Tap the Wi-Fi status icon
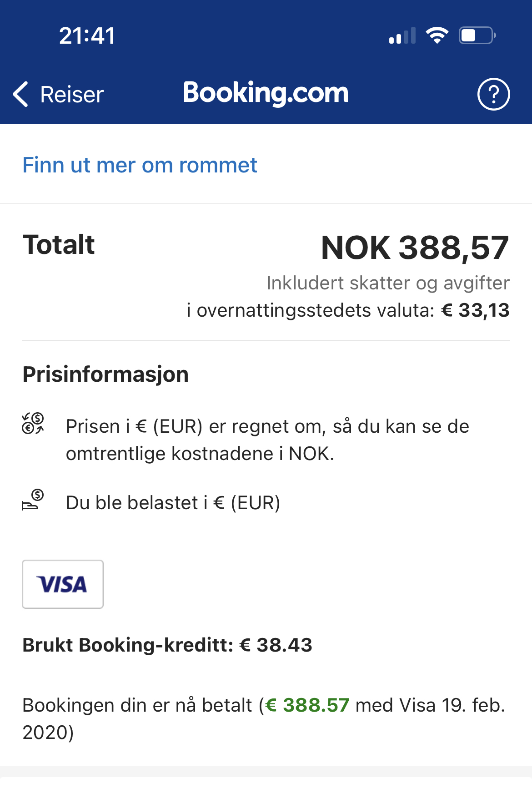Screen dimensions: 532x789 [437, 35]
